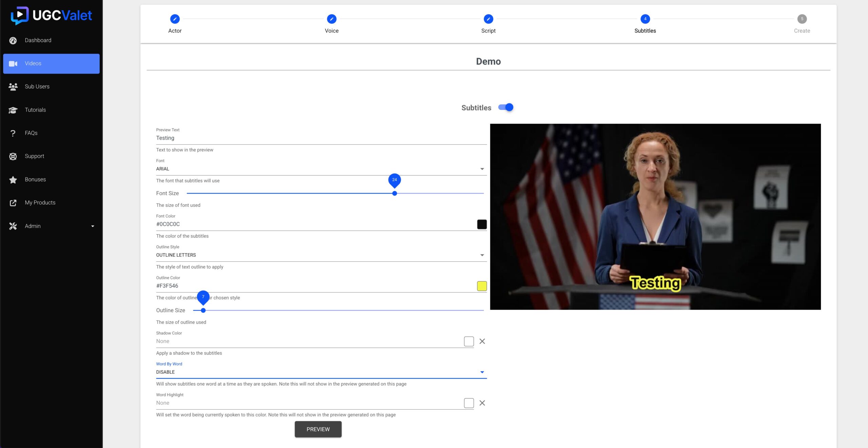Click Actor step tab

pos(175,23)
